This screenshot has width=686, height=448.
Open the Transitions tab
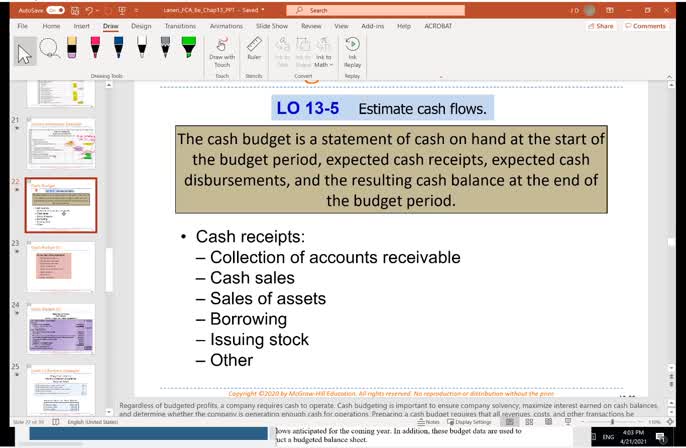180,26
